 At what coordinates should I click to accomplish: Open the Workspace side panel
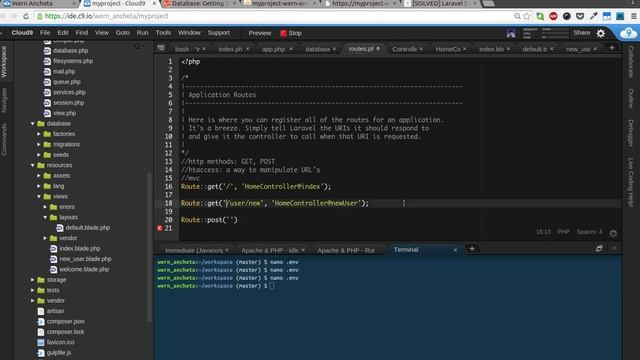pyautogui.click(x=4, y=62)
